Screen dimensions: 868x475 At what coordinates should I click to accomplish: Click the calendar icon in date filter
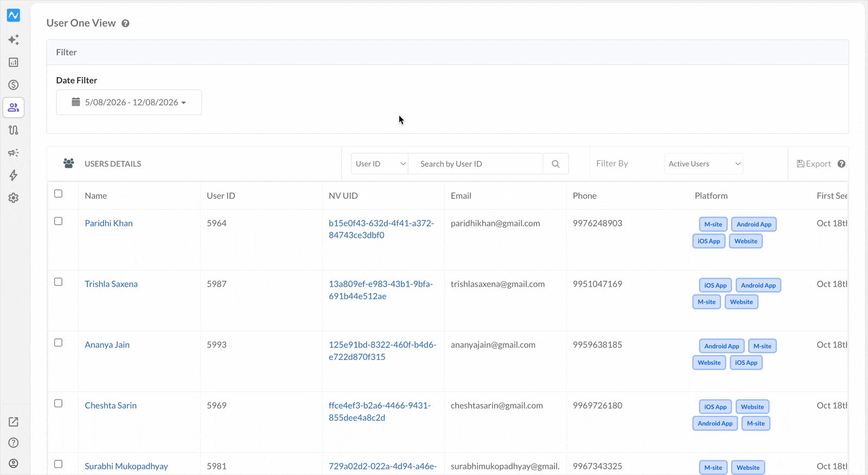pos(76,102)
